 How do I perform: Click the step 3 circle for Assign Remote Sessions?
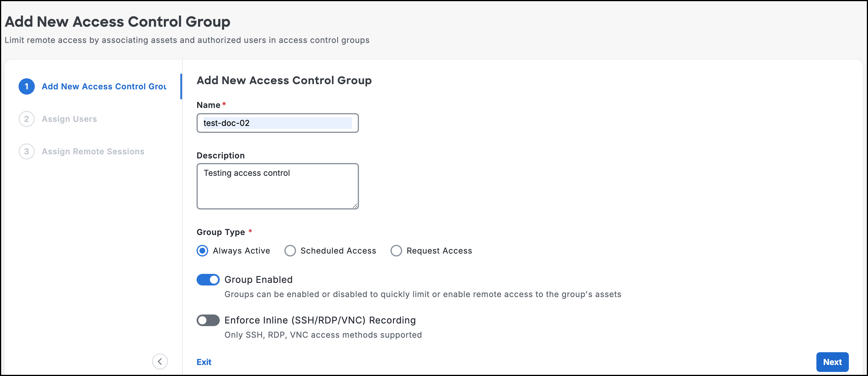(x=26, y=151)
